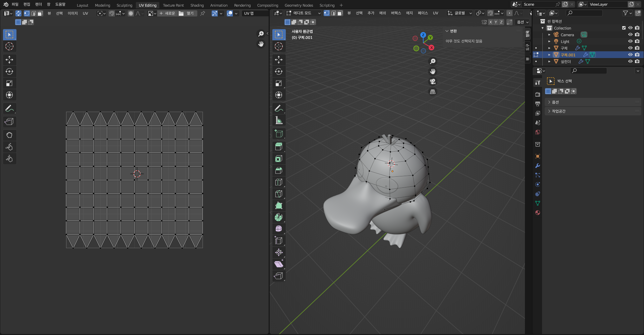Image resolution: width=644 pixels, height=335 pixels.
Task: Switch to edge select mode in 3D viewport
Action: (333, 13)
